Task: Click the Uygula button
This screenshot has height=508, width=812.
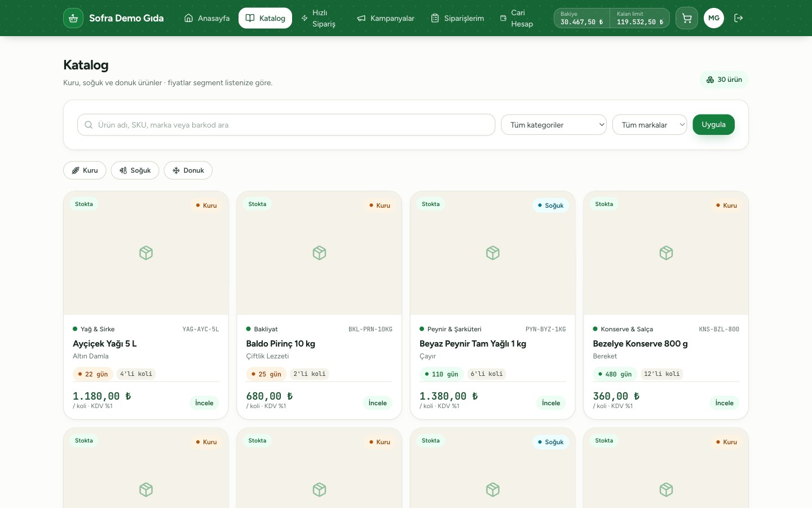Action: click(713, 125)
